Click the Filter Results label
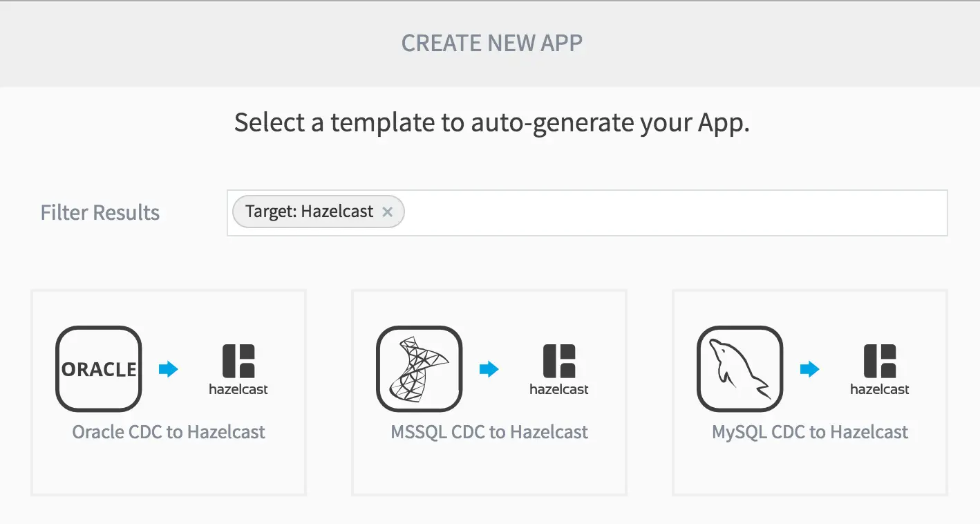The image size is (980, 524). (x=100, y=213)
